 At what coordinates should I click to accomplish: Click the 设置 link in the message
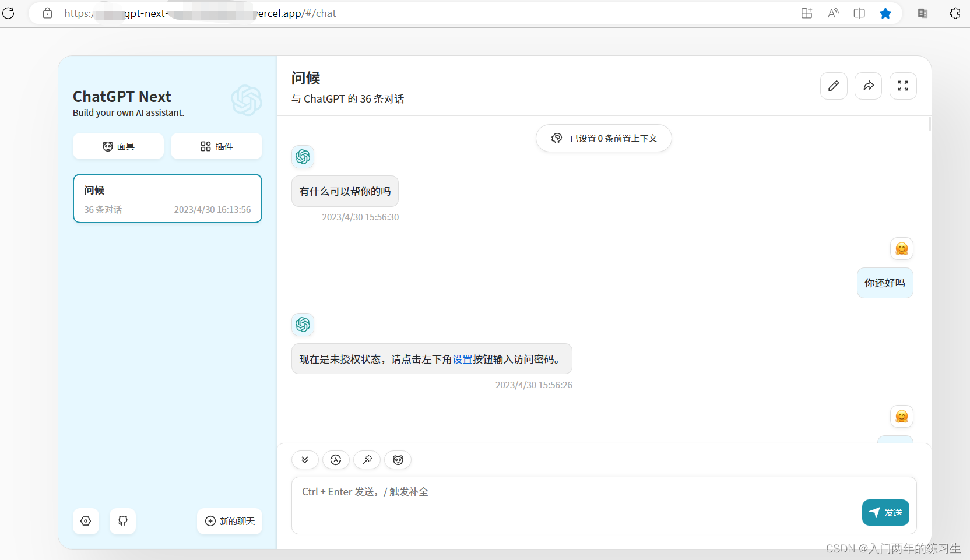(463, 360)
